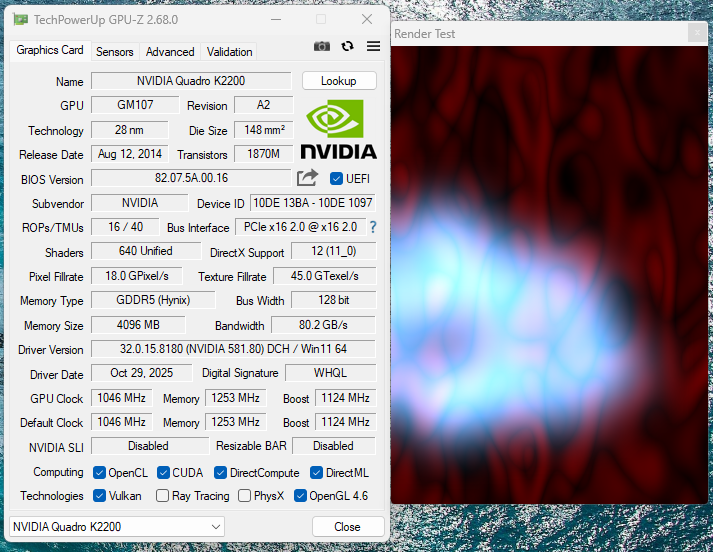
Task: Click the Transistors value 1870M
Action: [263, 154]
